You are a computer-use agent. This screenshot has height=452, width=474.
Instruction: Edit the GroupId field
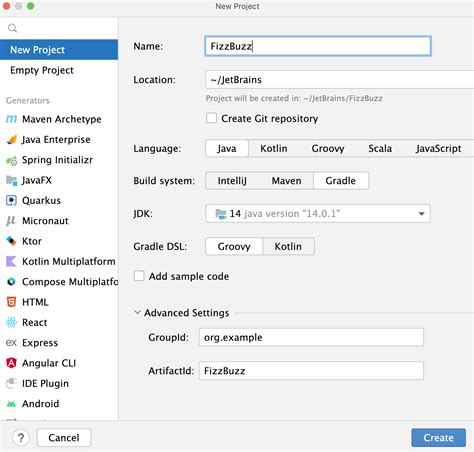point(311,337)
